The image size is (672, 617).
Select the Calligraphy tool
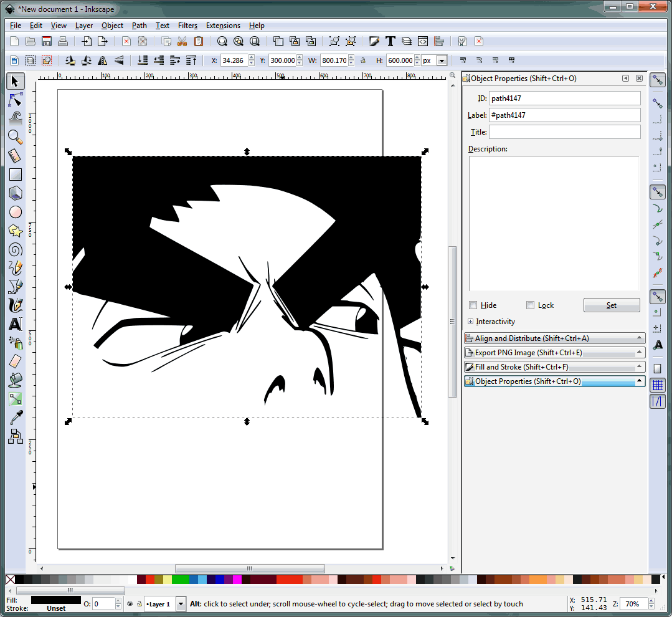coord(16,306)
